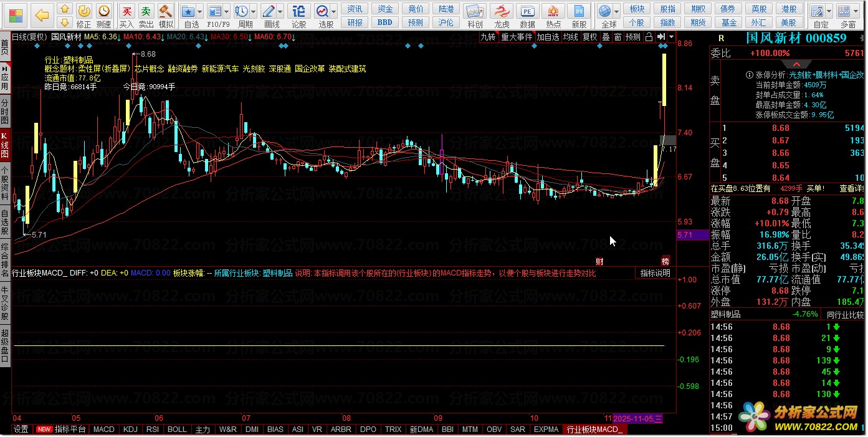868x437 pixels.
Task: Click the 热点 hot topics flame icon
Action: [553, 15]
